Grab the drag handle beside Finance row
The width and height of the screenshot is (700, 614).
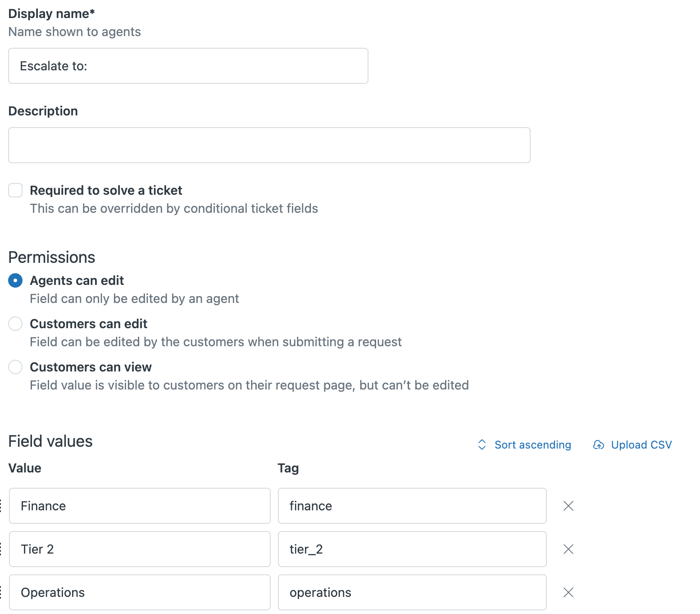(1, 506)
